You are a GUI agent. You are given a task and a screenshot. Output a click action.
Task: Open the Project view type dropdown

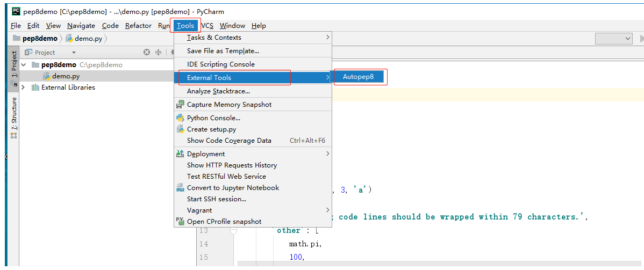coord(74,53)
